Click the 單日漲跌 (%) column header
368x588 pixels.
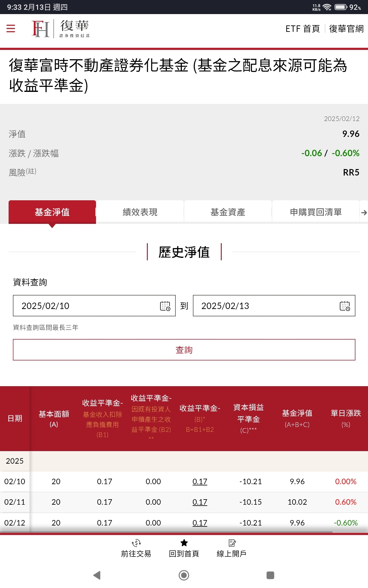(x=346, y=419)
